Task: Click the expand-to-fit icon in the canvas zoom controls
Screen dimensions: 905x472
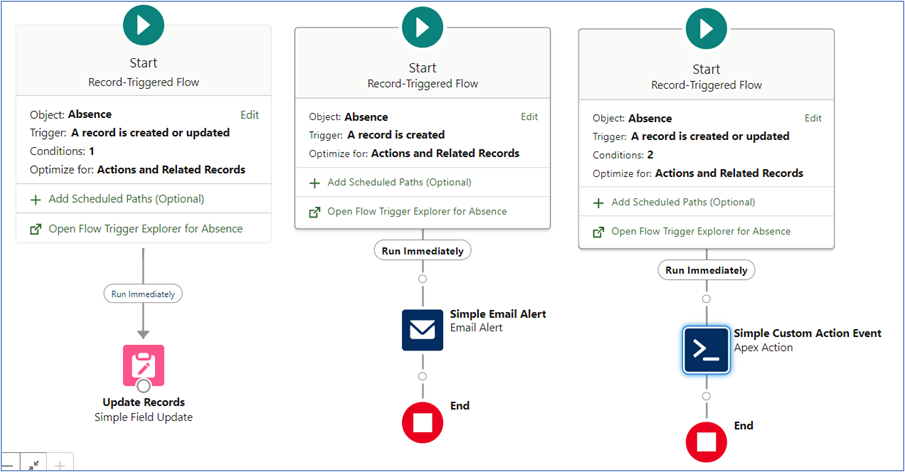Action: coord(33,465)
